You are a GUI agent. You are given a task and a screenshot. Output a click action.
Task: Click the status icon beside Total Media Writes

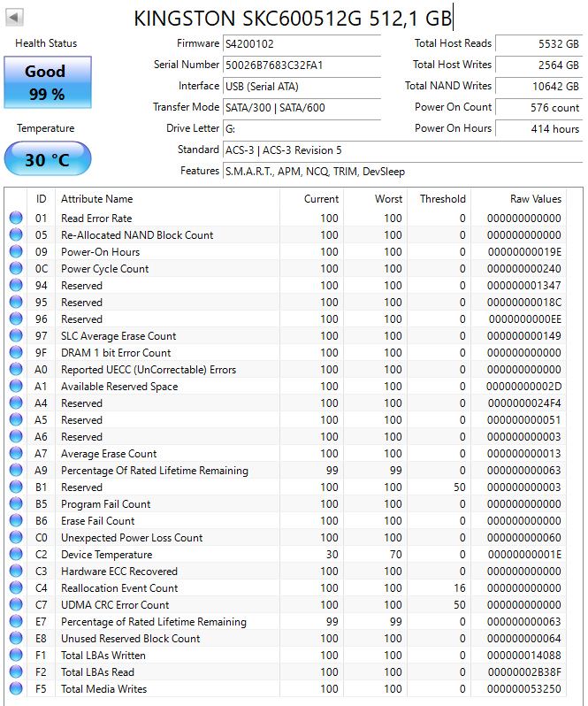pos(16,689)
